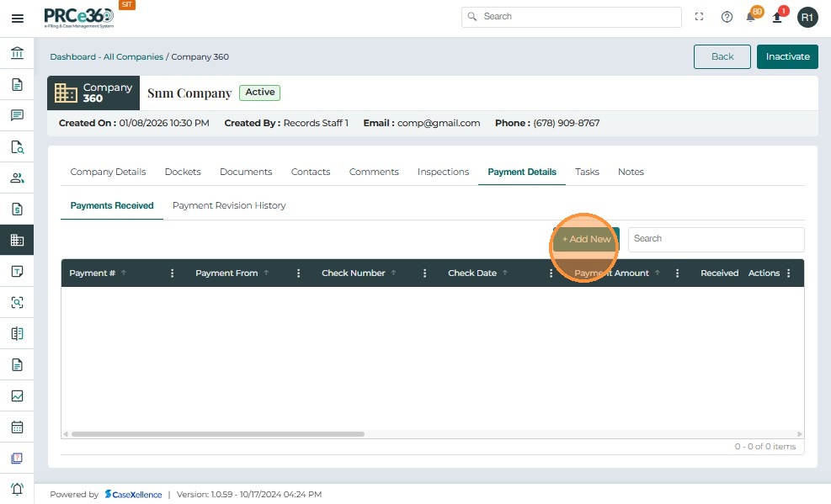Switch to Documents tab

point(246,172)
